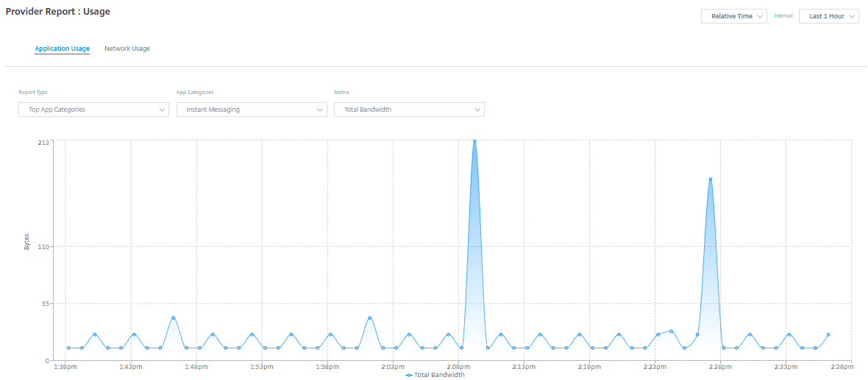Click the '2:13pm' axis label
Screen dimensions: 868x380
pyautogui.click(x=524, y=367)
